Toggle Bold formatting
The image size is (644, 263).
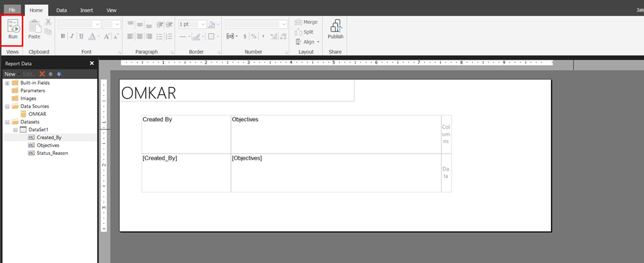click(x=63, y=36)
